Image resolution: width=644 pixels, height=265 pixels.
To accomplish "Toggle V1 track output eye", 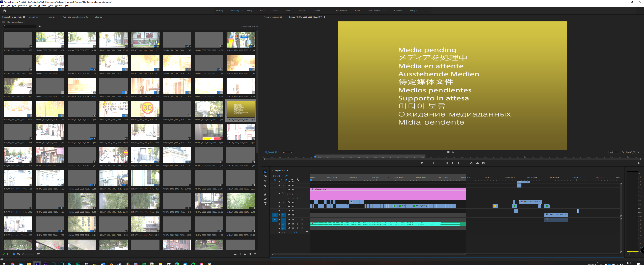I will pyautogui.click(x=293, y=215).
